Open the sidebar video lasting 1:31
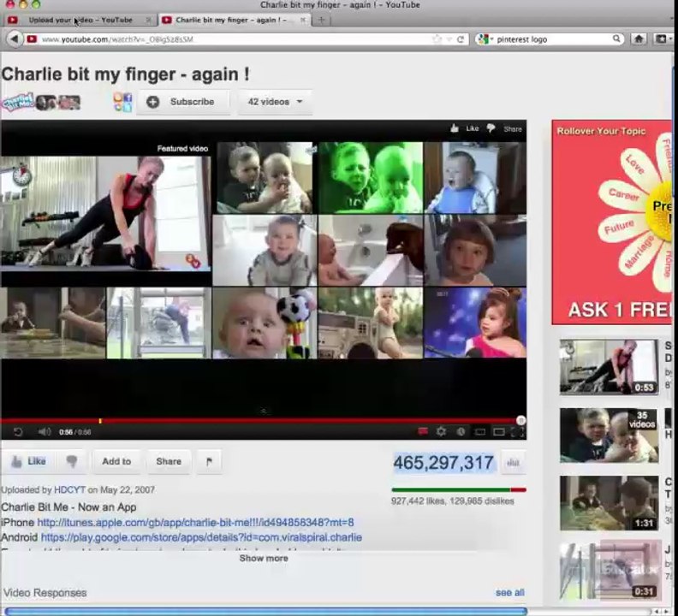This screenshot has width=678, height=616. coord(609,503)
